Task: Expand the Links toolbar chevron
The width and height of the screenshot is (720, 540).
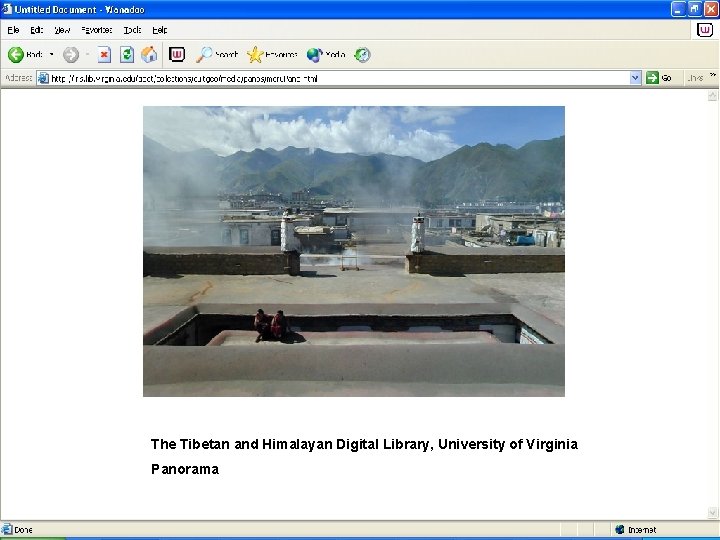Action: click(x=713, y=76)
